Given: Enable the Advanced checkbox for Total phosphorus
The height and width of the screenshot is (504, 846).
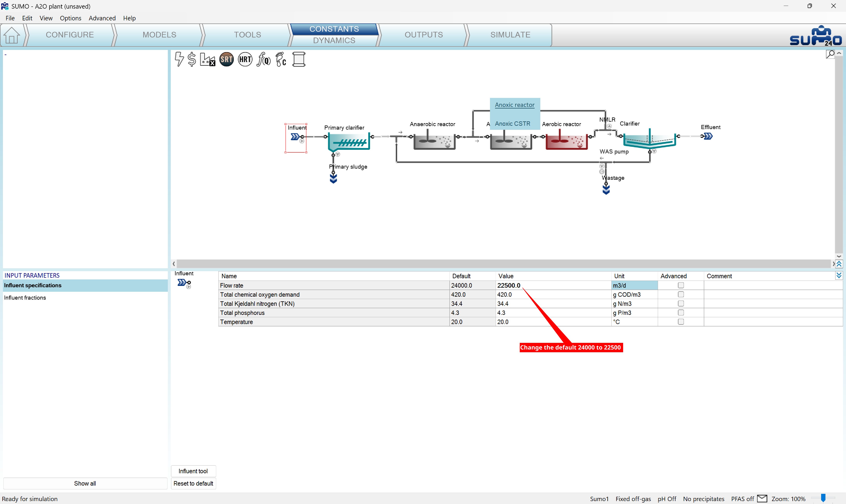Looking at the screenshot, I should tap(681, 313).
